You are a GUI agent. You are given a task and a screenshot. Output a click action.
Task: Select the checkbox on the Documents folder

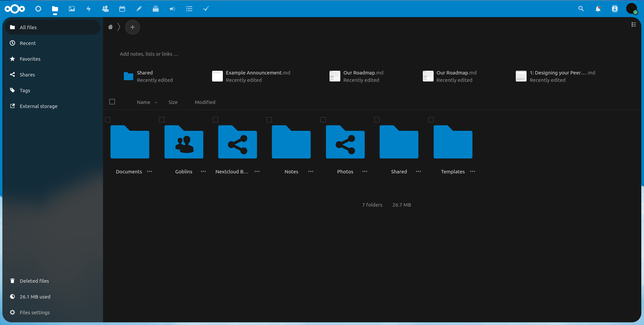[108, 119]
